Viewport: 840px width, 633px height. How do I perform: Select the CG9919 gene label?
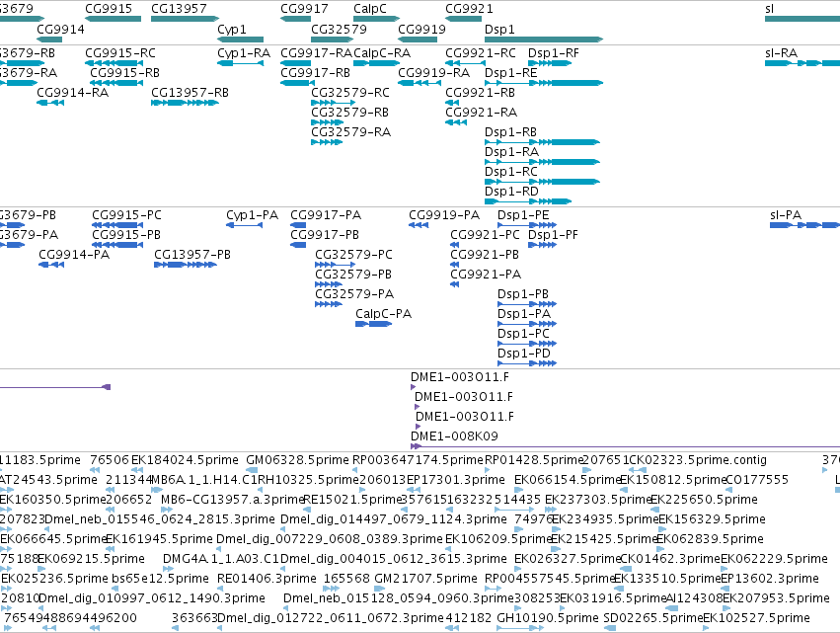pos(421,29)
